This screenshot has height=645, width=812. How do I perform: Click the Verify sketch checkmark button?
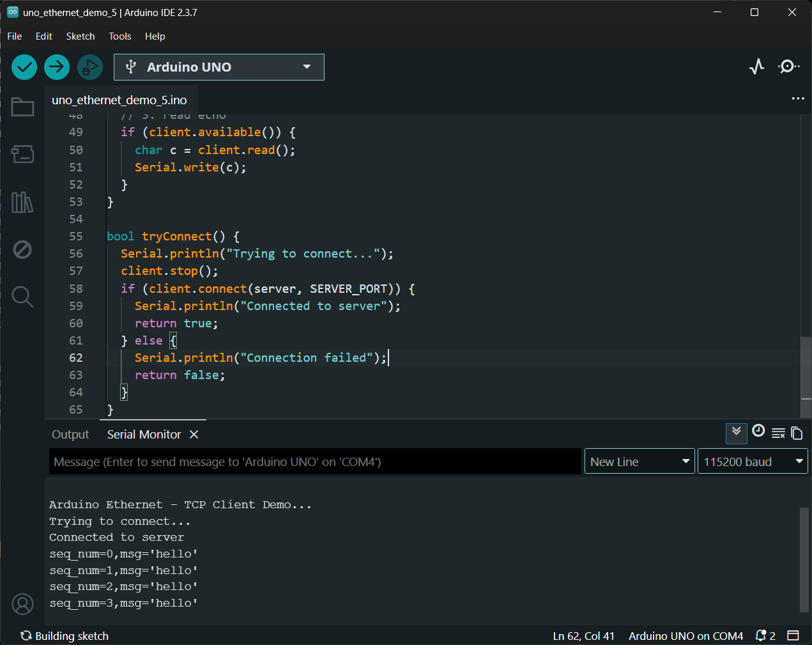(x=24, y=67)
